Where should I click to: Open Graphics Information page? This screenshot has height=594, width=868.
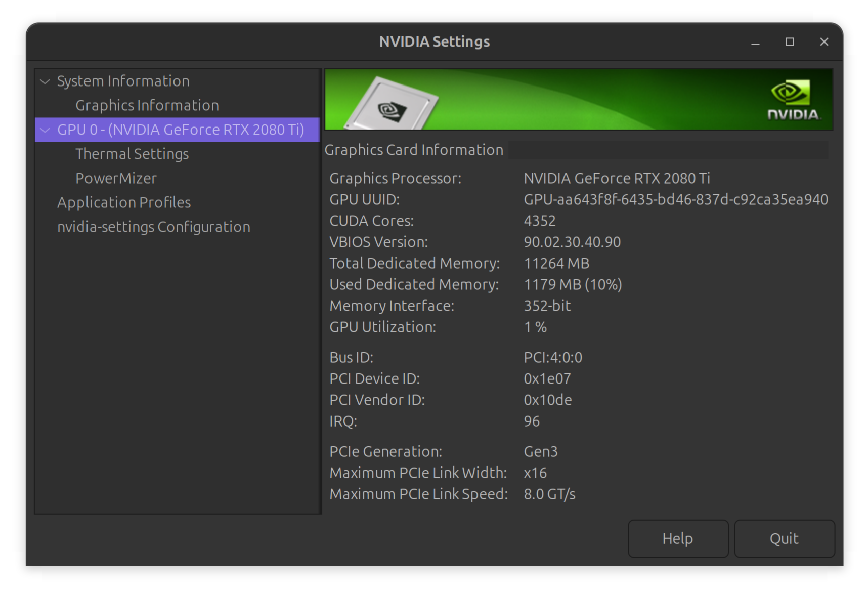(x=147, y=105)
